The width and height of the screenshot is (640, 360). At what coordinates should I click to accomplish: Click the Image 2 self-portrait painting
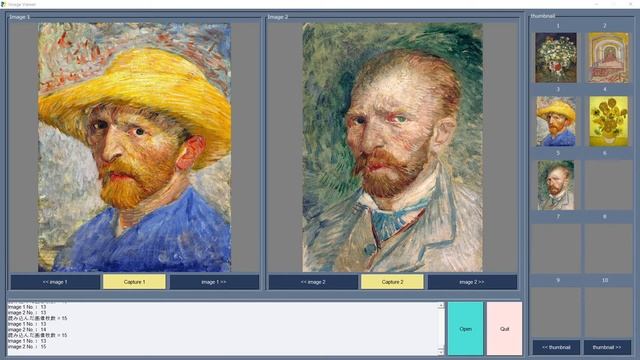click(392, 147)
